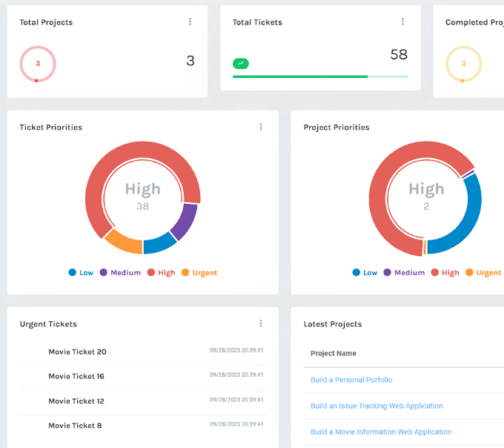Screen dimensions: 504x448
Task: Toggle High series in Ticket Priorities legend
Action: pos(161,273)
